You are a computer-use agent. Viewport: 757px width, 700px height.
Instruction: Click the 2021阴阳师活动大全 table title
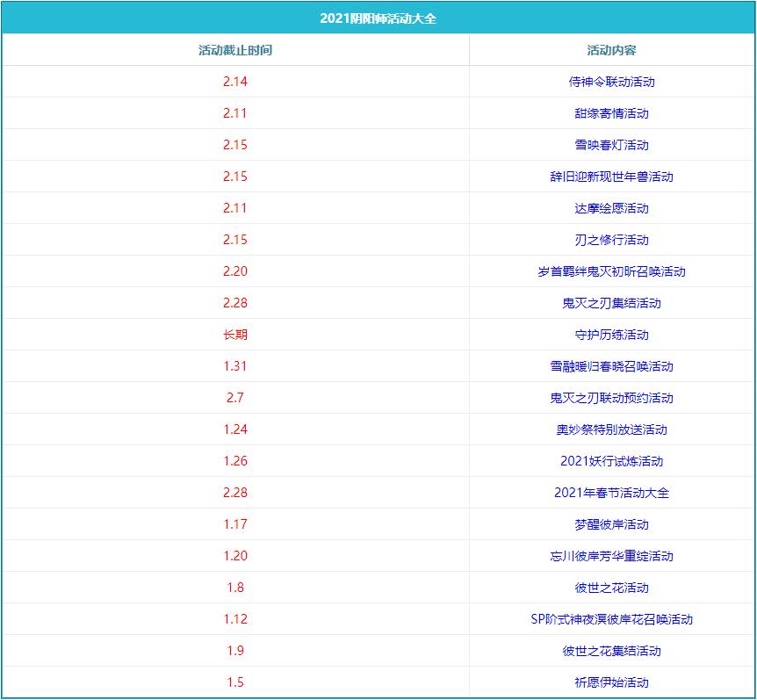click(x=378, y=18)
